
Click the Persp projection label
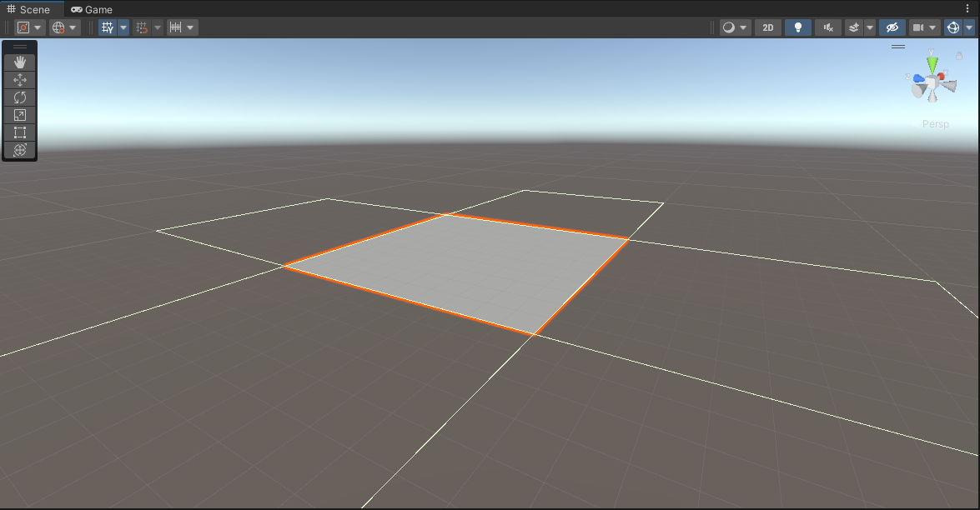(x=936, y=124)
